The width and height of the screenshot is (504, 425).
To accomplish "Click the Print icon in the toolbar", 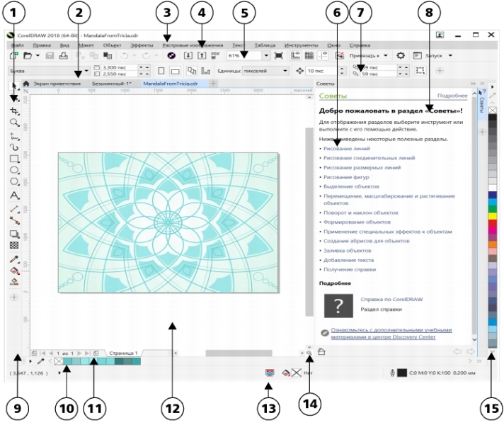I will (64, 55).
